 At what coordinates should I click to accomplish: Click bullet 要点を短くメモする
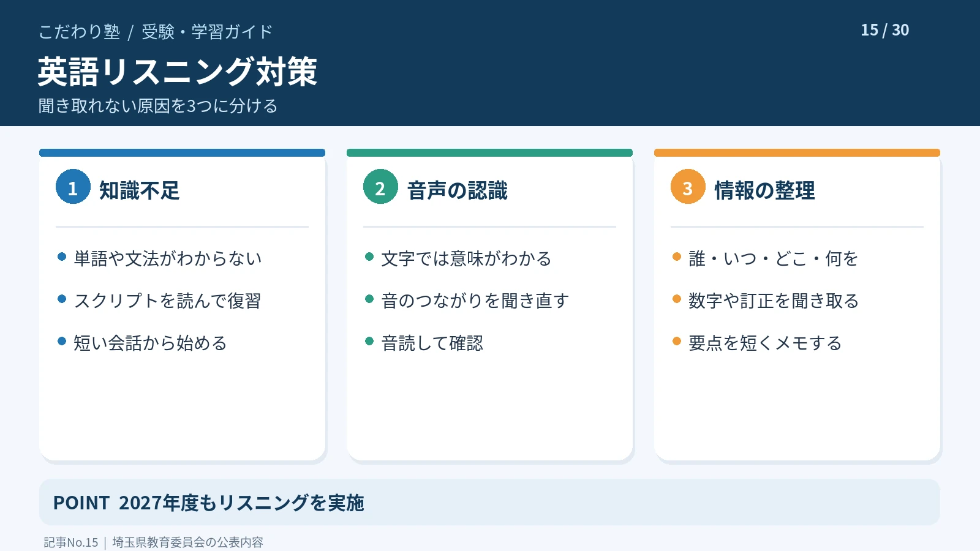click(765, 343)
